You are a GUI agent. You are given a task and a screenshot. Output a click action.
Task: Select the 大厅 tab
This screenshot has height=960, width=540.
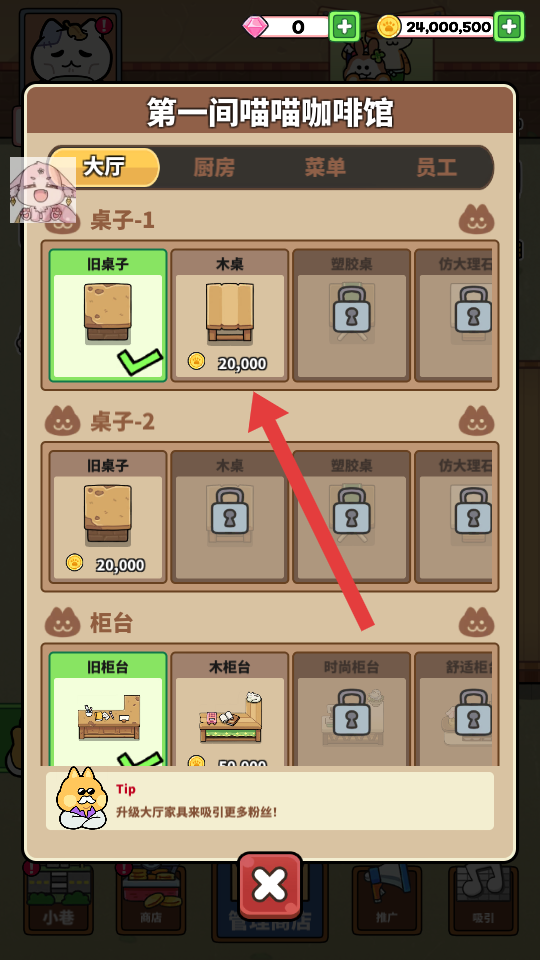(104, 167)
